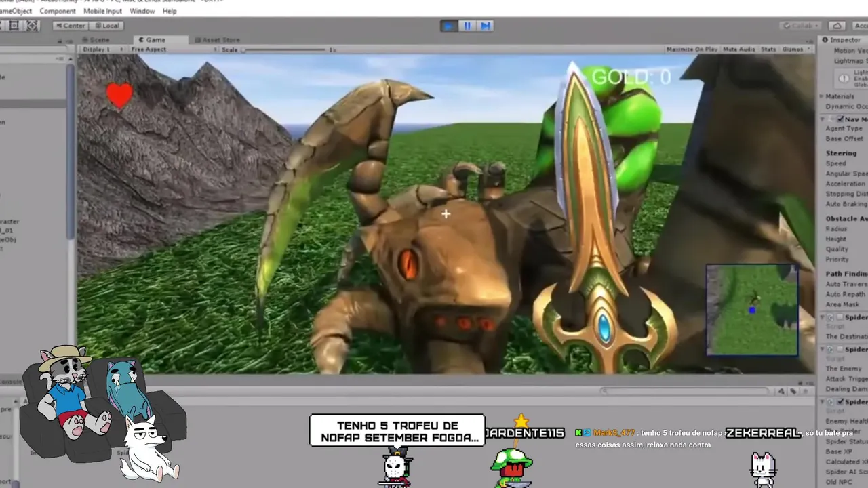Click the Base Offset property label
Screen dimensions: 868x488
[844, 138]
